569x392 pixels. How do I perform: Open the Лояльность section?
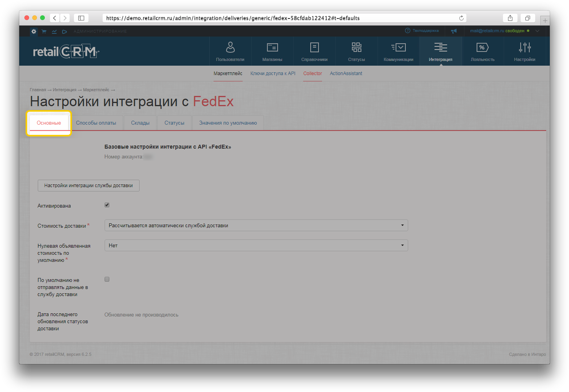tap(482, 51)
